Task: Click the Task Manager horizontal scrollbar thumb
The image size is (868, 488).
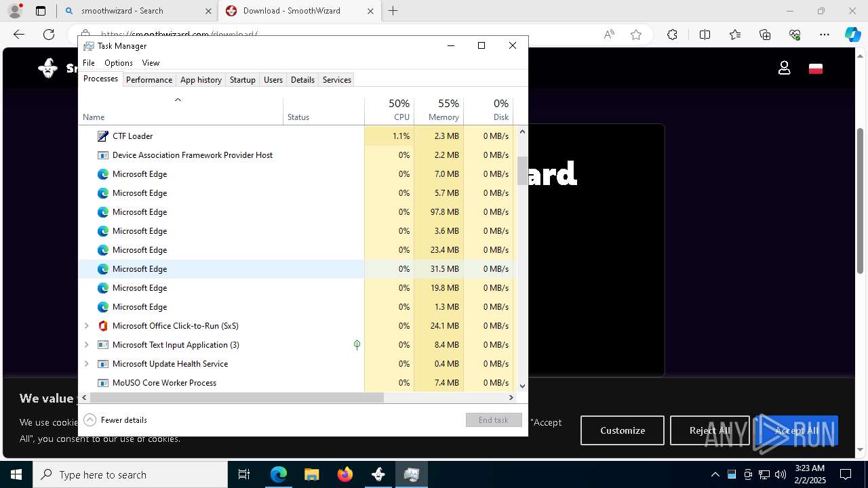Action: coord(237,398)
